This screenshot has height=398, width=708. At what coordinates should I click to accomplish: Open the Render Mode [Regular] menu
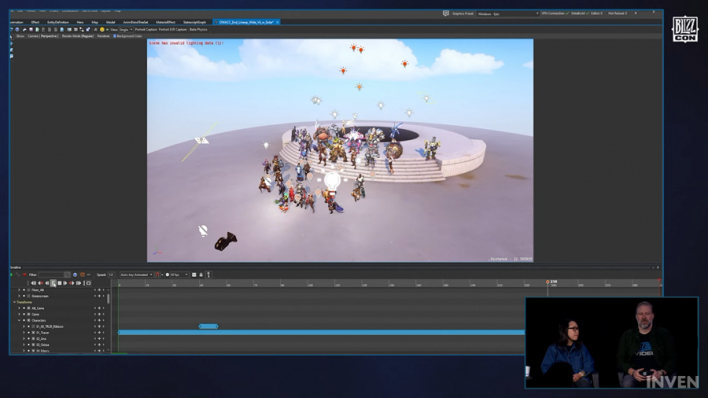(78, 36)
